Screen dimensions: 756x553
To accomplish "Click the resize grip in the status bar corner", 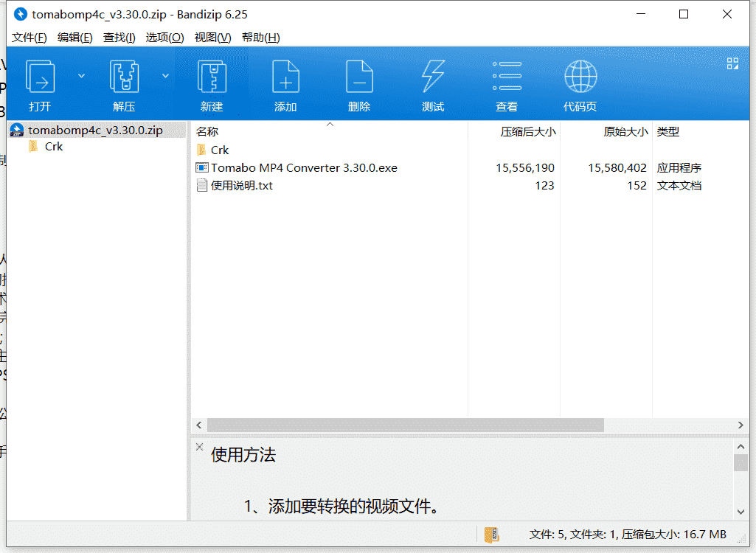I will point(742,539).
